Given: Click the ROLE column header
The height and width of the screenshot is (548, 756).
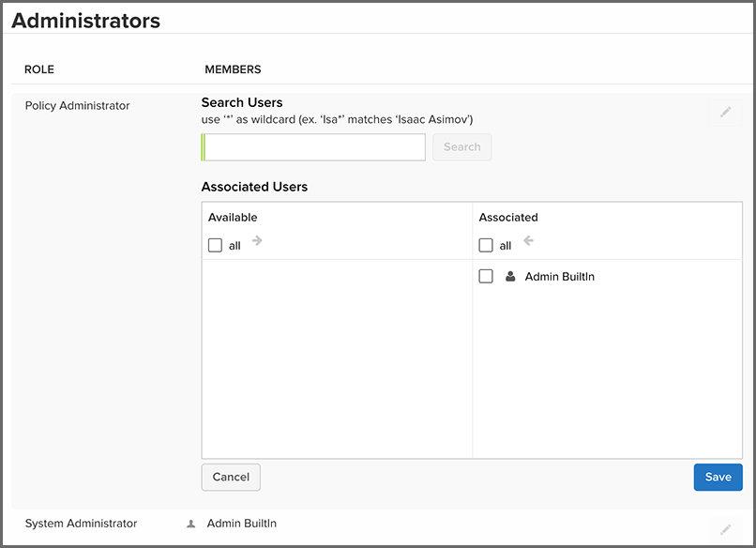Looking at the screenshot, I should [x=39, y=68].
